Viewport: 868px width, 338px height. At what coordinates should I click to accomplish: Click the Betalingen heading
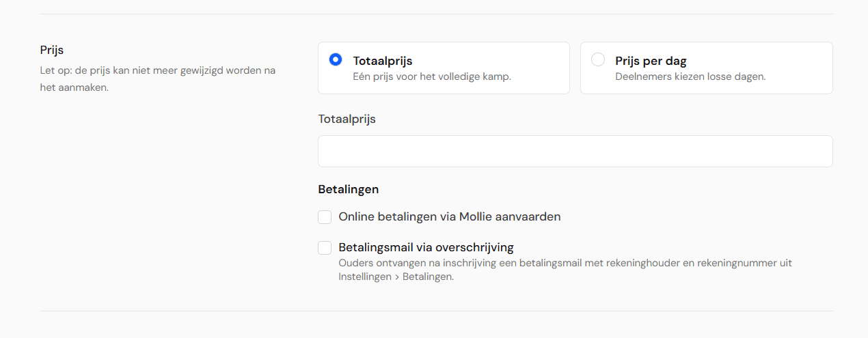[349, 189]
